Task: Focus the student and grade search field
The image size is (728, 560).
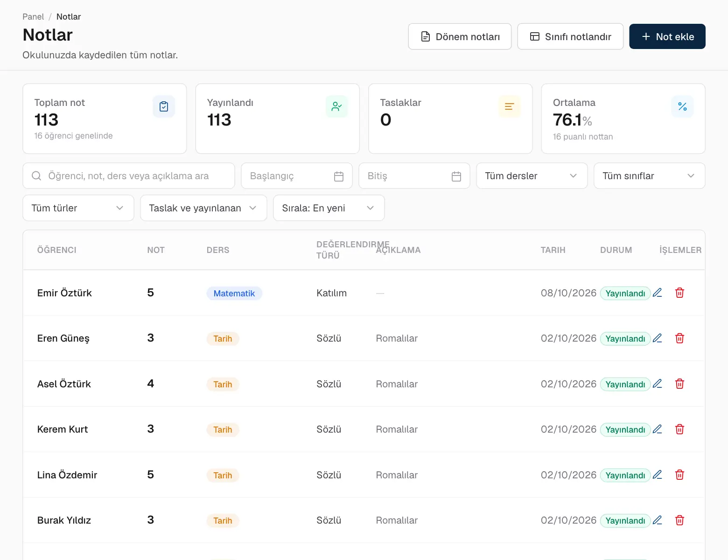Action: [x=129, y=176]
